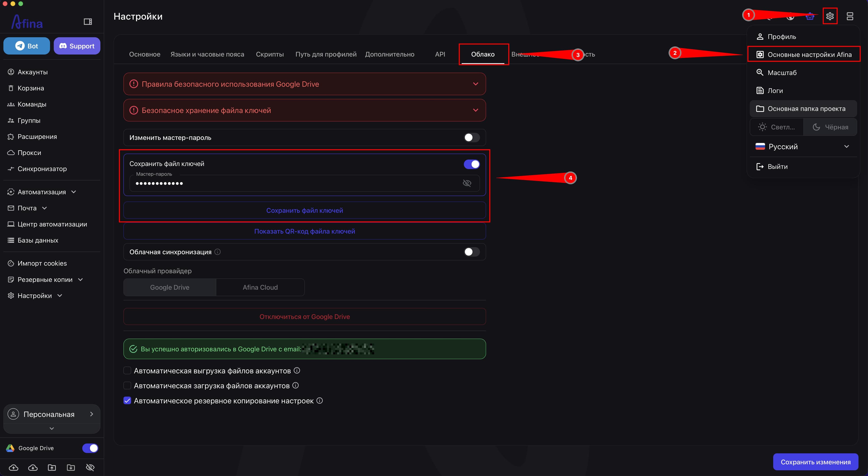Expand Безопасное хранение файла ключей
This screenshot has width=868, height=476.
[x=305, y=110]
